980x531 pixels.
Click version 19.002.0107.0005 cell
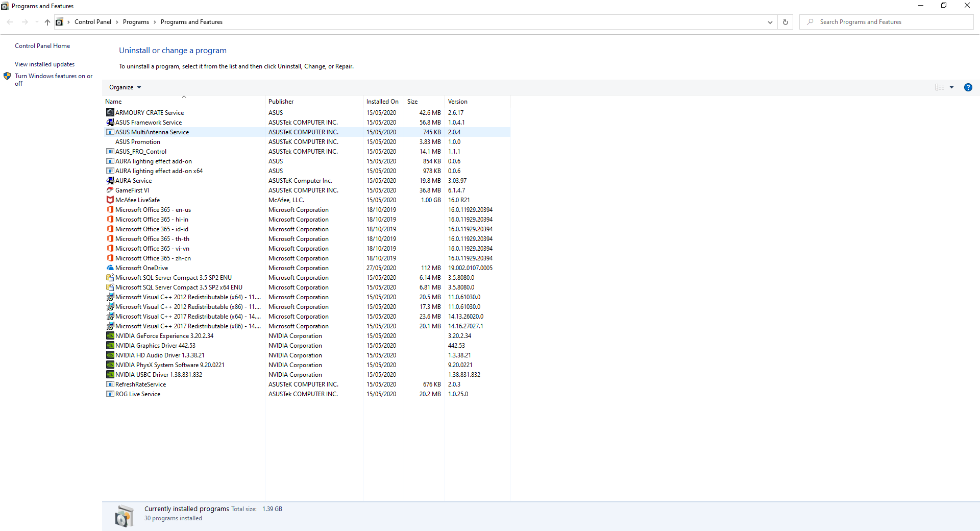pos(470,268)
